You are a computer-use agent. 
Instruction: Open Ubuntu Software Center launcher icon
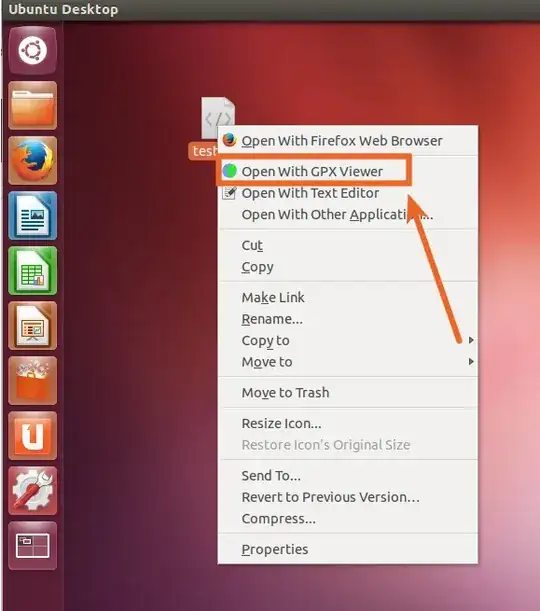click(x=33, y=380)
